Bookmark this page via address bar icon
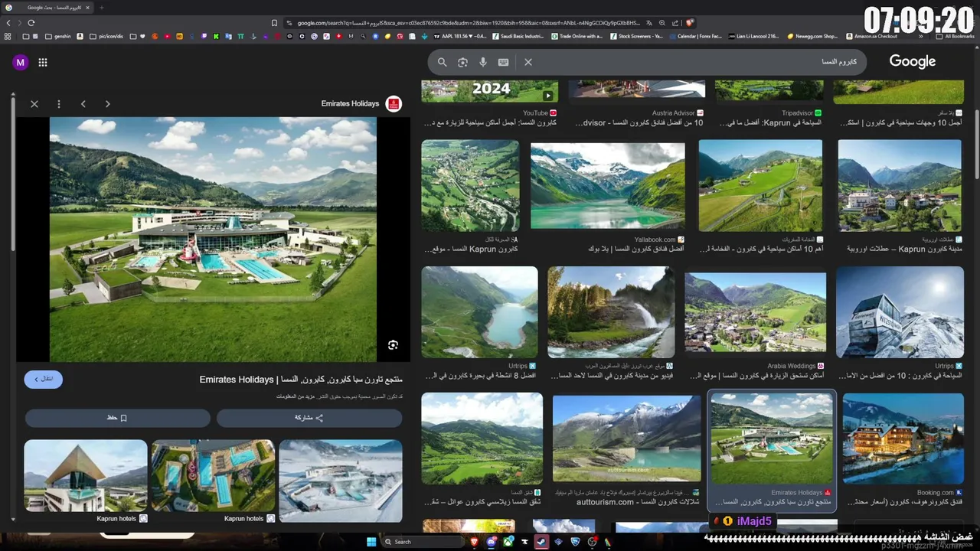 tap(275, 23)
